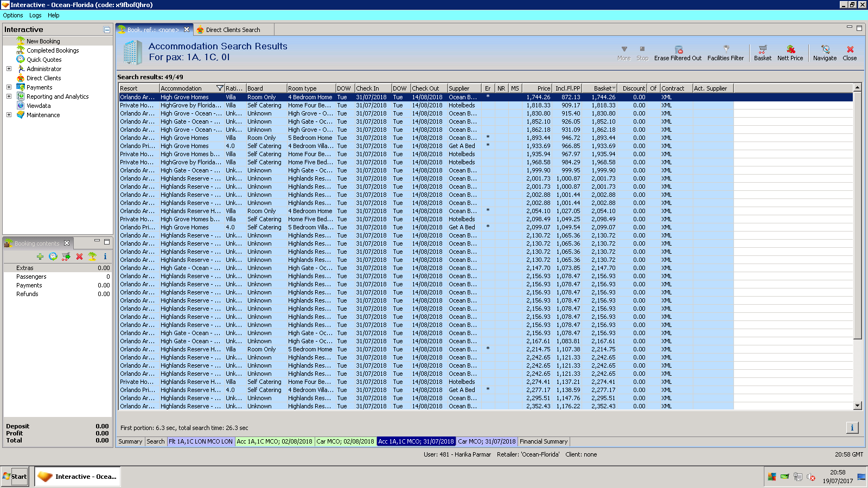Click the scroll down arrow of results list
Viewport: 868px width, 488px height.
857,406
